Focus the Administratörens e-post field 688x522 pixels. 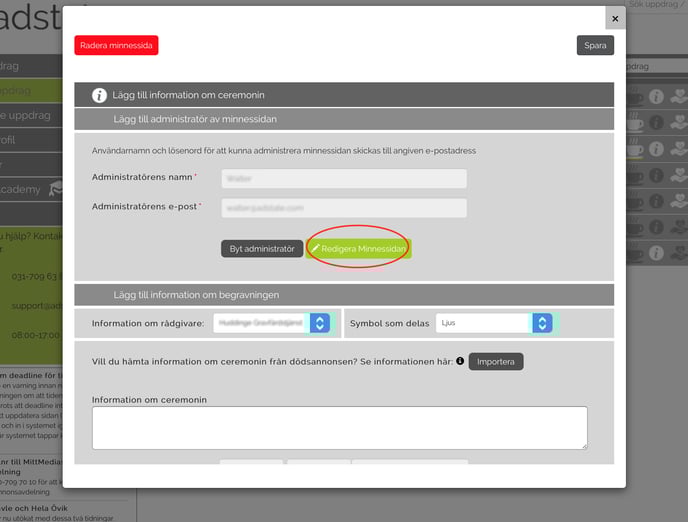pos(344,208)
